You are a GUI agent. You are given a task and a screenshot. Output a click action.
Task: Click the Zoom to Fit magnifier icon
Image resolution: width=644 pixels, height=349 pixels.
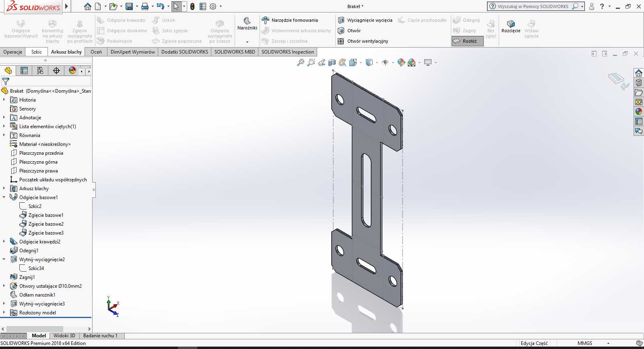coord(300,62)
